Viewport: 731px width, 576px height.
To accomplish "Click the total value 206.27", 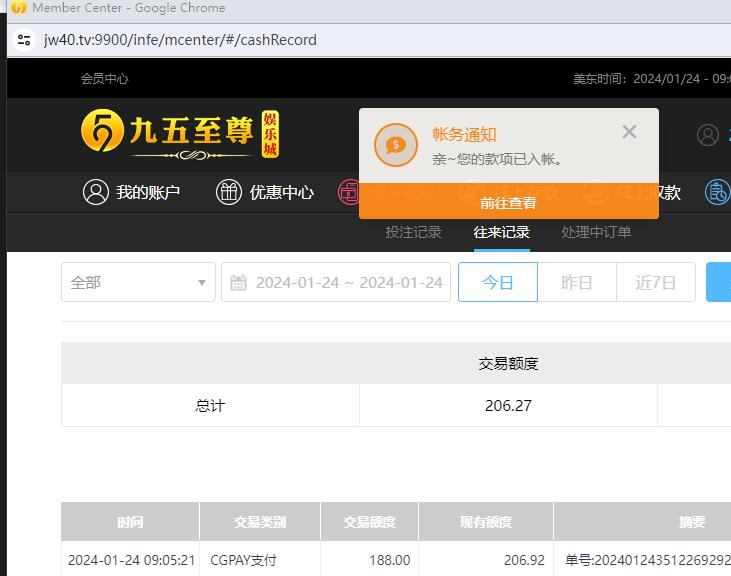I will click(x=508, y=405).
